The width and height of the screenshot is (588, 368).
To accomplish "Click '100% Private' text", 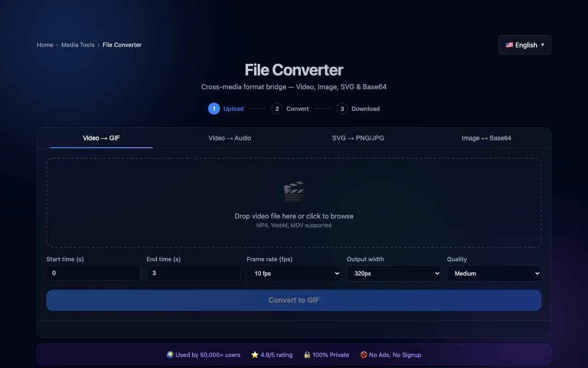I will click(331, 355).
